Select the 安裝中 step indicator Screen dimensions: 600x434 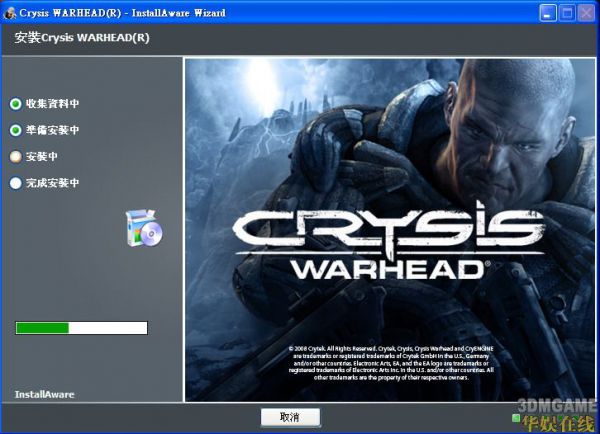coord(15,157)
